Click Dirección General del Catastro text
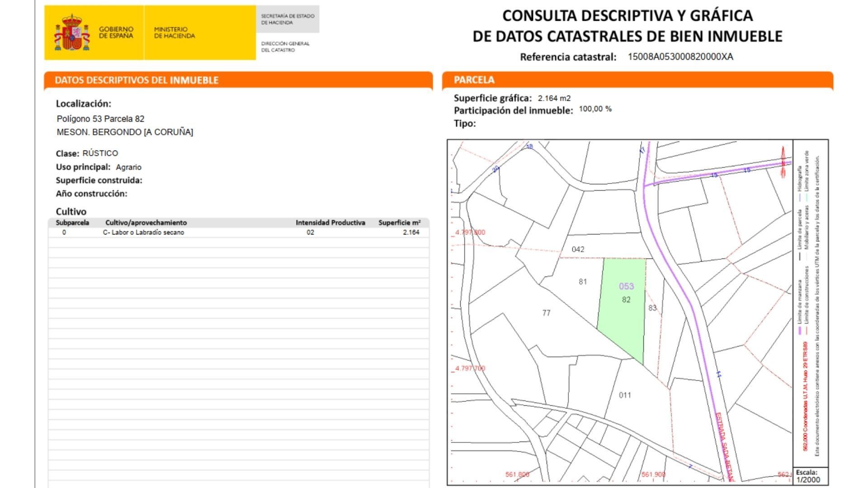 point(285,47)
